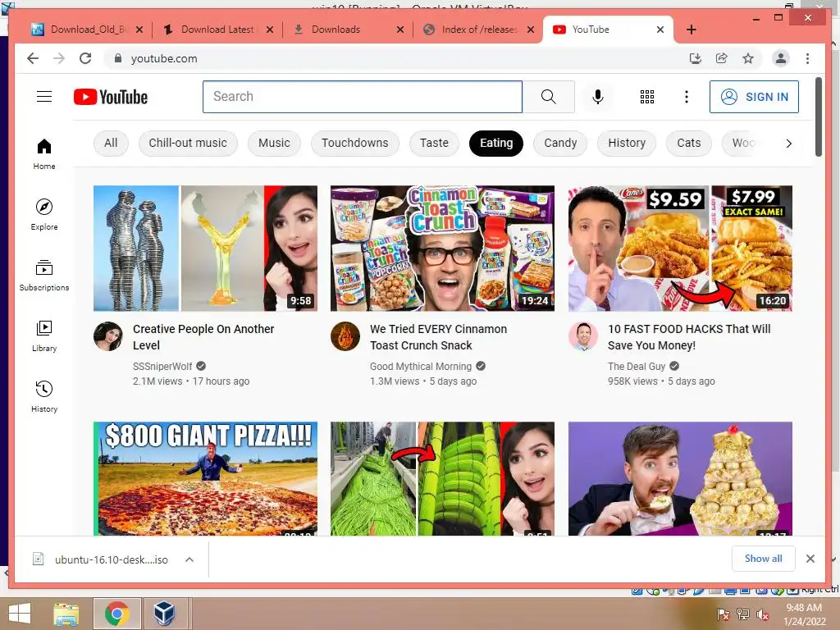Image resolution: width=840 pixels, height=630 pixels.
Task: Select the Touchdowns filter chip
Action: 354,143
